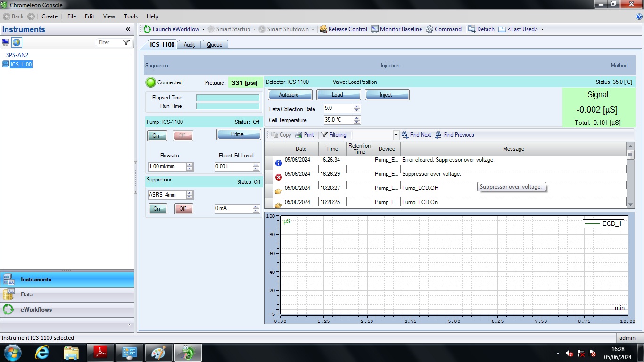The height and width of the screenshot is (362, 644).
Task: Click the globe icon in Instruments panel
Action: click(x=17, y=42)
